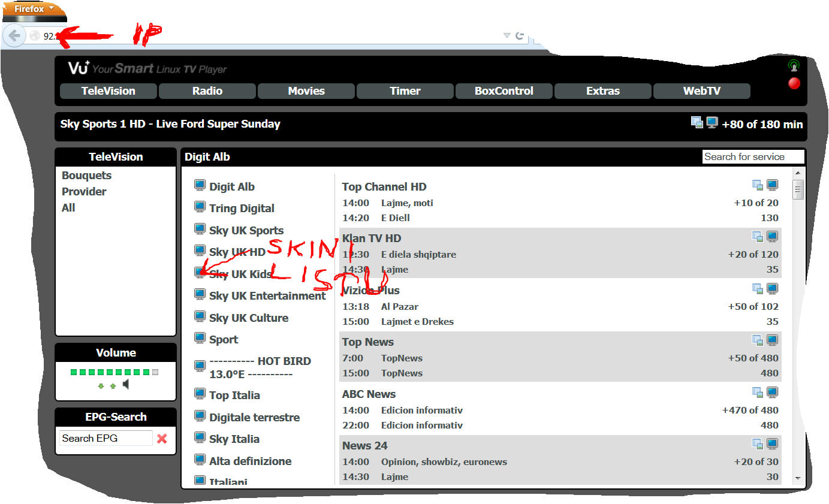Click Firefox back navigation button

tap(14, 35)
